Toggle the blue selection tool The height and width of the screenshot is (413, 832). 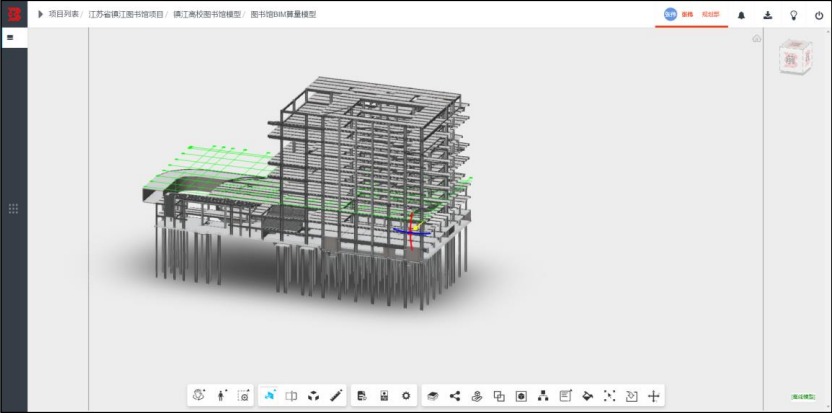270,395
